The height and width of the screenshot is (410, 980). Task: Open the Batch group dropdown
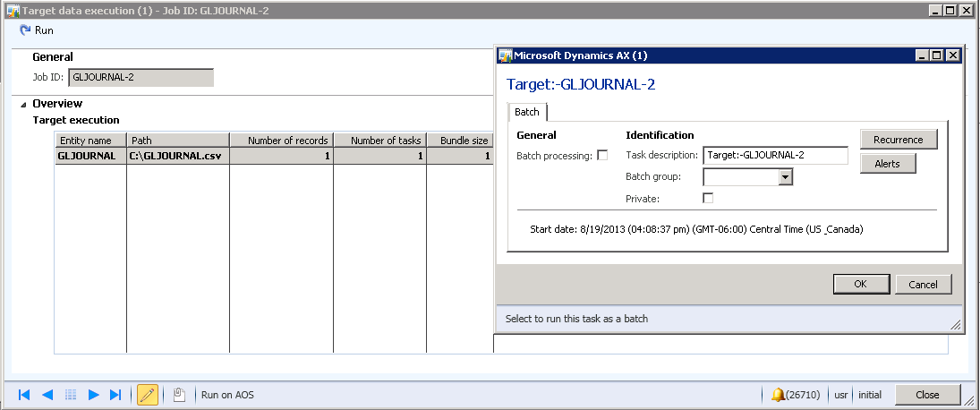click(x=785, y=177)
